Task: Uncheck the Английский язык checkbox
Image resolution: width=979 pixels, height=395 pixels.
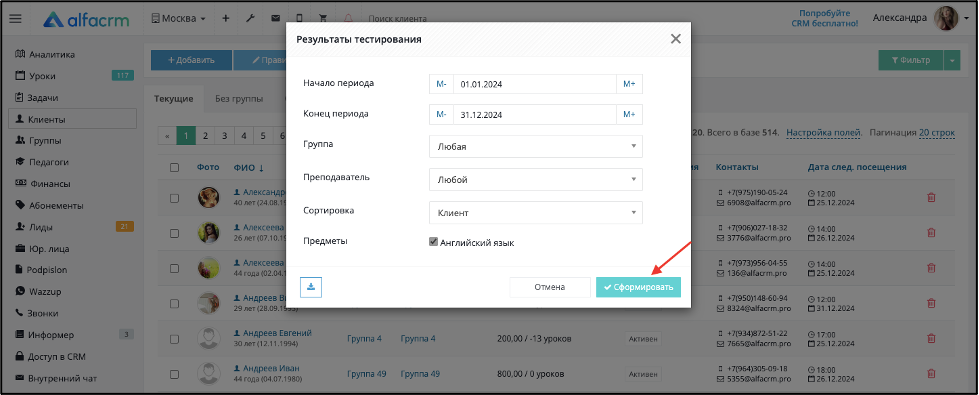Action: [x=433, y=242]
